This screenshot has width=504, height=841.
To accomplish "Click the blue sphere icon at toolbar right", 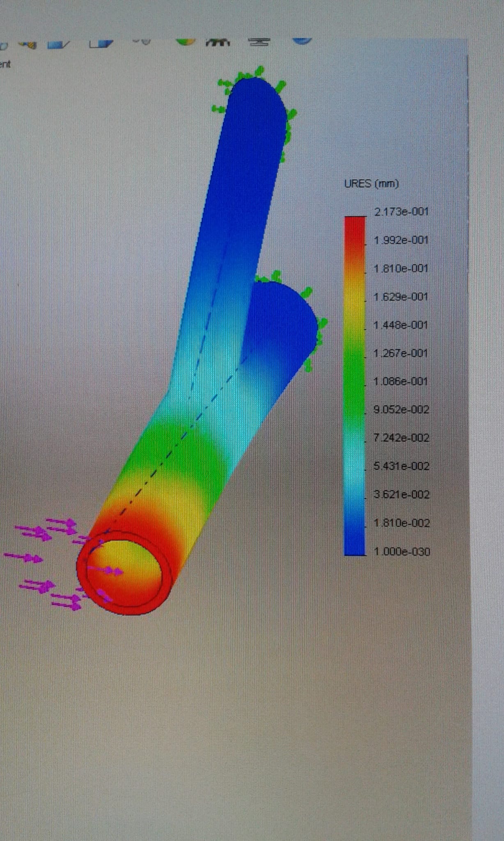I will [x=302, y=41].
